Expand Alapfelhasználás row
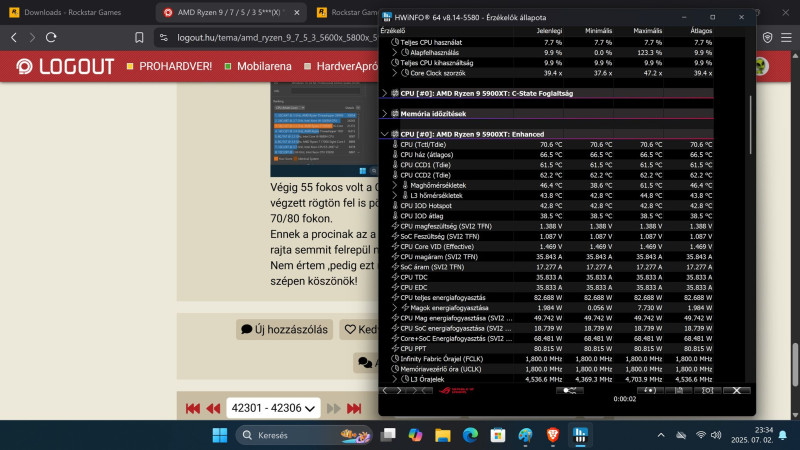 pyautogui.click(x=394, y=53)
